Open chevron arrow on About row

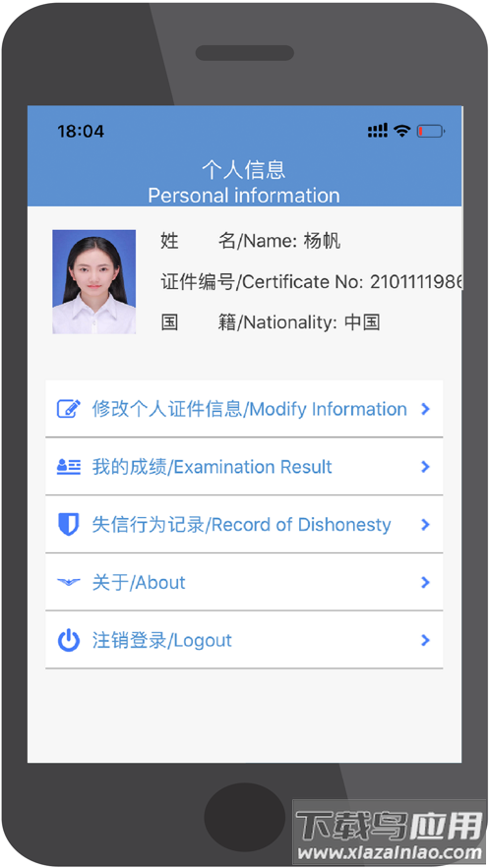pos(425,582)
